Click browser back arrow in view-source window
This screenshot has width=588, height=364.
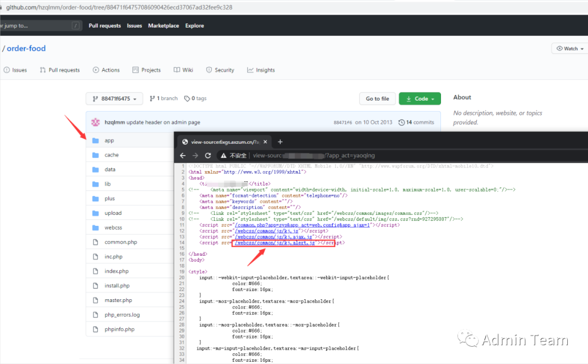click(x=182, y=156)
